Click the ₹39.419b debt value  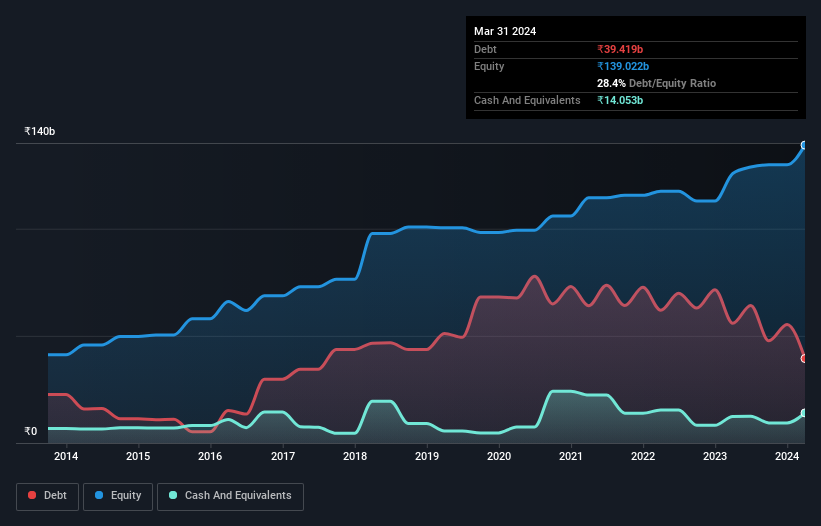click(x=620, y=49)
